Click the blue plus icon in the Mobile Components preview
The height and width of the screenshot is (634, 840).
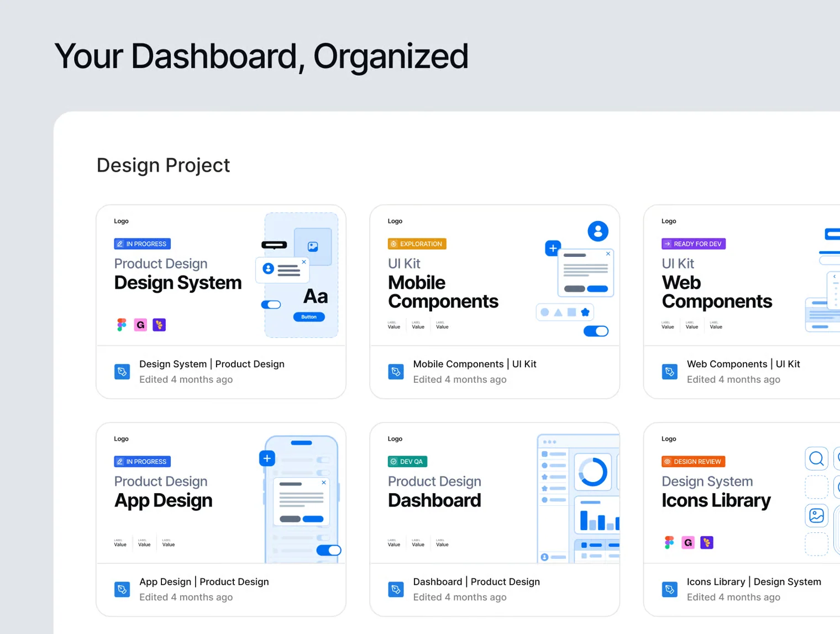point(553,248)
